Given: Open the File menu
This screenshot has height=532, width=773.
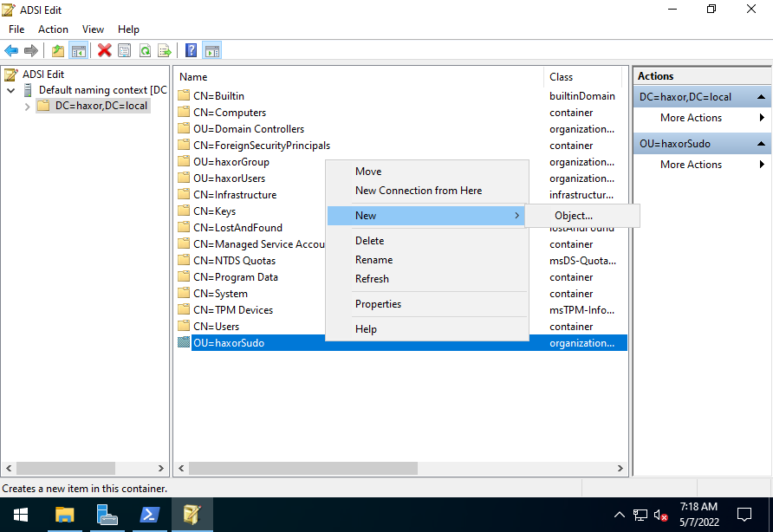Looking at the screenshot, I should coord(16,29).
